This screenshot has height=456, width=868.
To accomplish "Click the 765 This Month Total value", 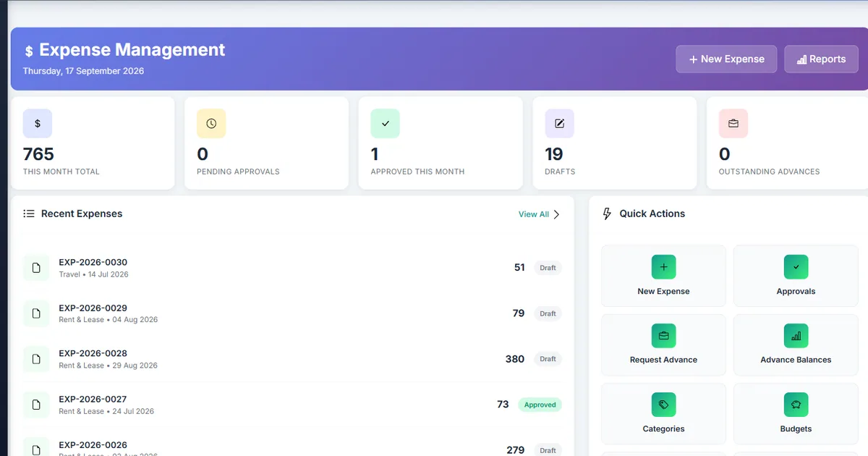I will tap(38, 154).
